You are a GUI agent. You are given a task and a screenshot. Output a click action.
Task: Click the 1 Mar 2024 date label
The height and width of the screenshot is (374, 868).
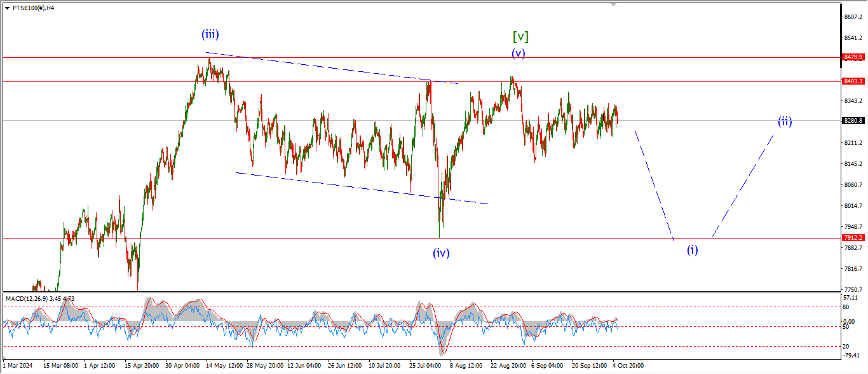point(18,366)
